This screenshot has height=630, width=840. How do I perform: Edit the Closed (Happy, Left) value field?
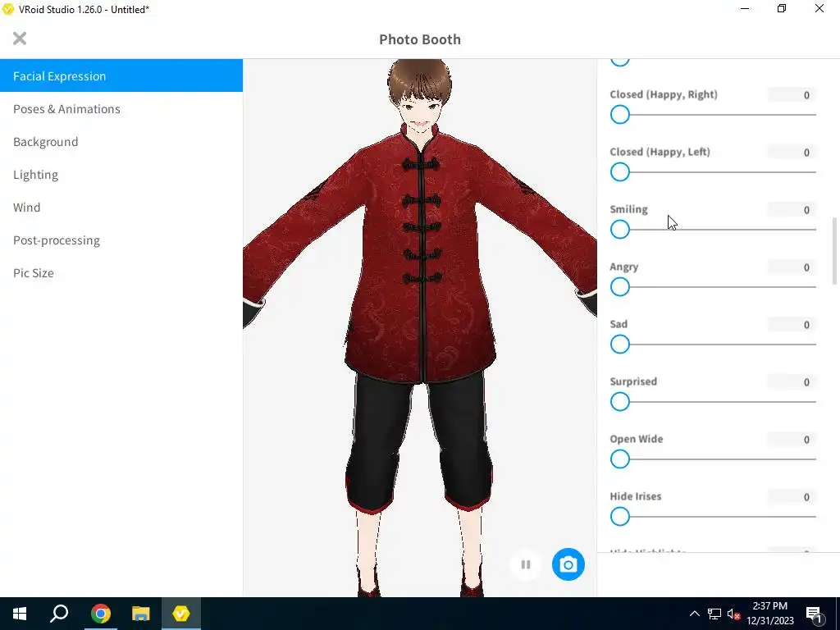click(792, 152)
